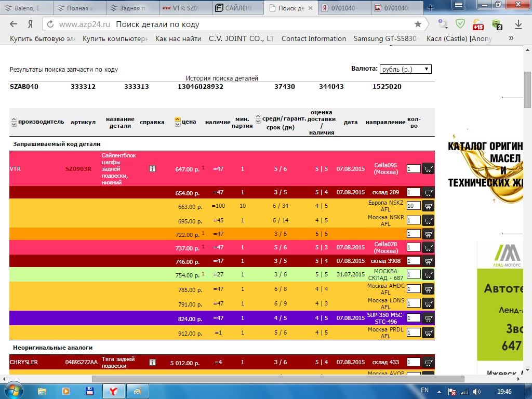Expand the hidden bookmarks overflow chevron

(x=511, y=38)
